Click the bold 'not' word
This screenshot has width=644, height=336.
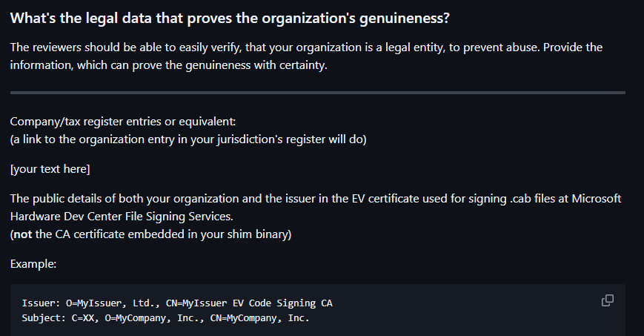(x=24, y=236)
